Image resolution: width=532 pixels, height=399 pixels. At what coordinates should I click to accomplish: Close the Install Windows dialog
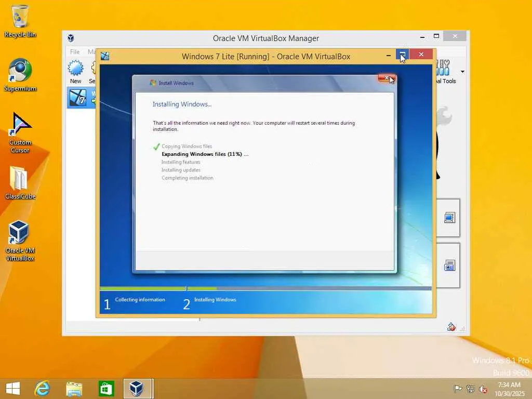pos(387,78)
